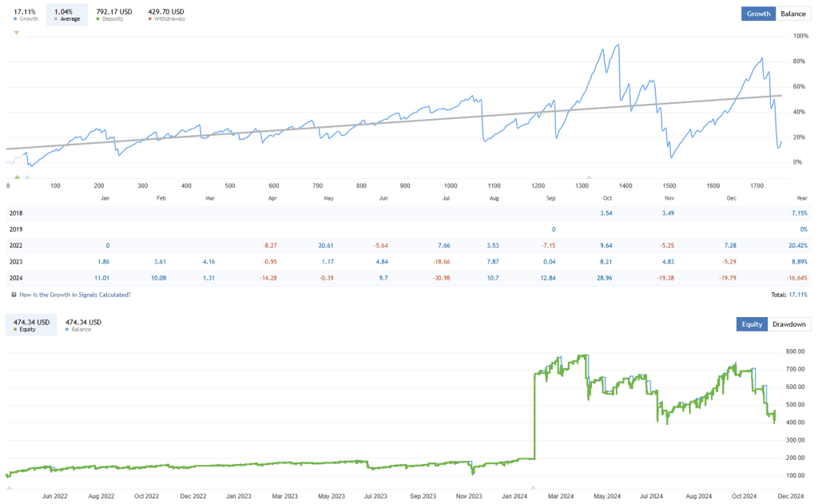Switch to the Balance tab
This screenshot has width=818, height=504.
(793, 14)
